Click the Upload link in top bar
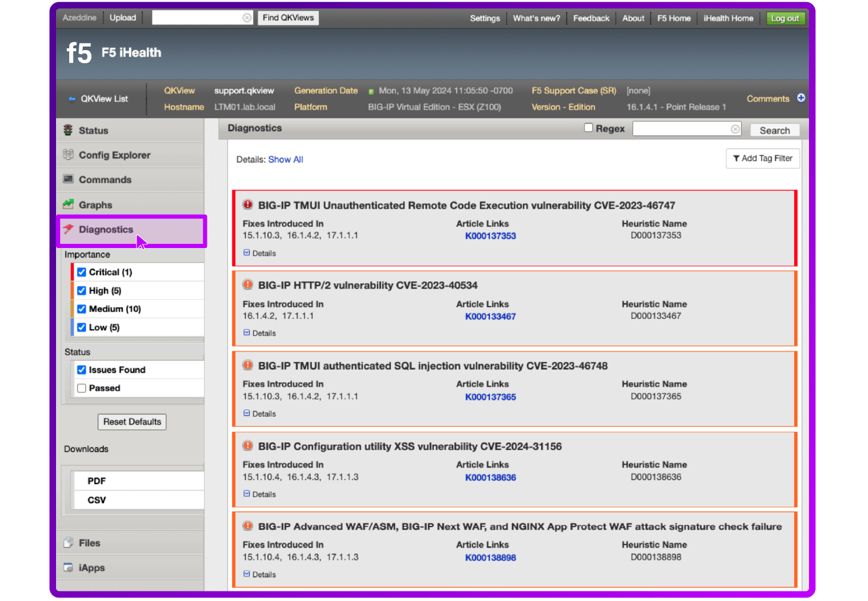868x601 pixels. click(123, 18)
